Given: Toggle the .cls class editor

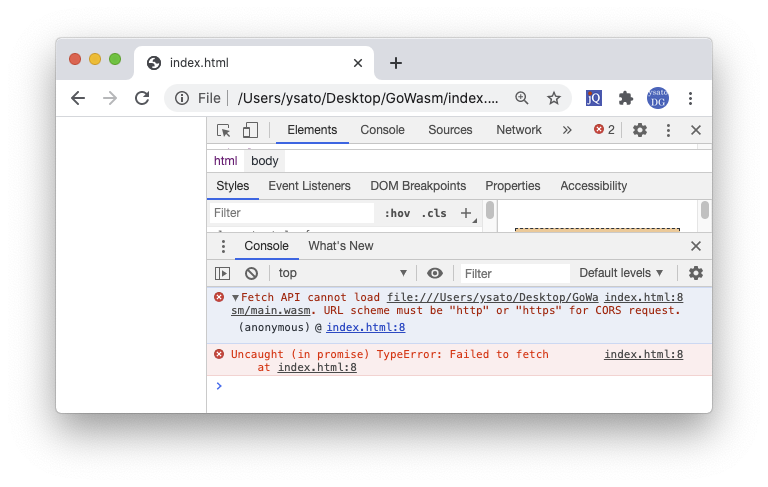Looking at the screenshot, I should click(x=434, y=213).
